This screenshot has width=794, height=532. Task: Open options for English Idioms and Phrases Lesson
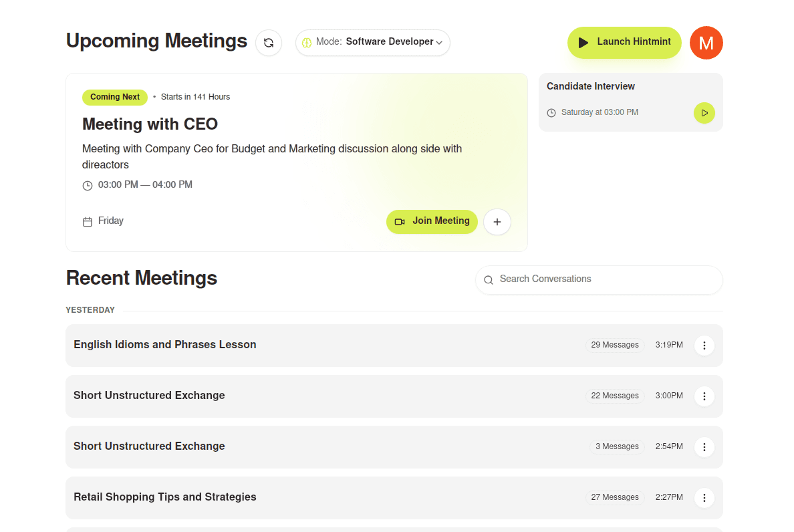coord(704,346)
